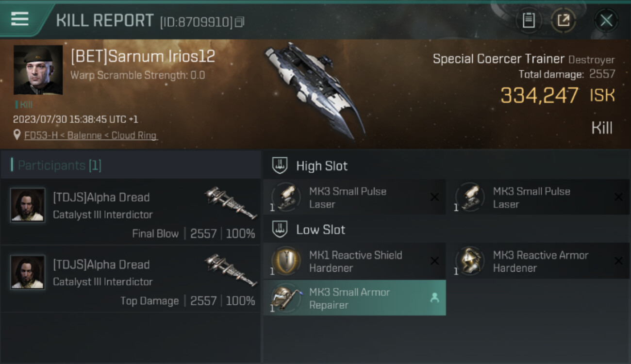631x364 pixels.
Task: Select MK1 Reactive Shield Hardener module
Action: (354, 261)
